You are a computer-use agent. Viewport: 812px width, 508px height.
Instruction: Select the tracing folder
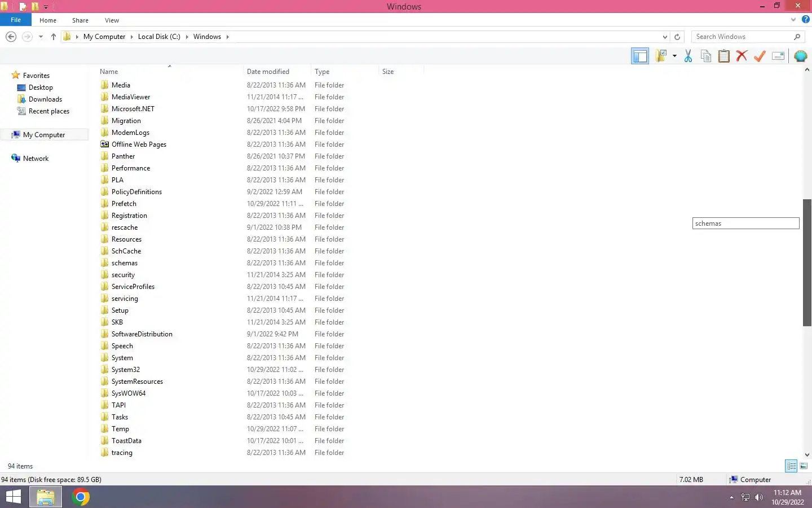[x=122, y=453]
